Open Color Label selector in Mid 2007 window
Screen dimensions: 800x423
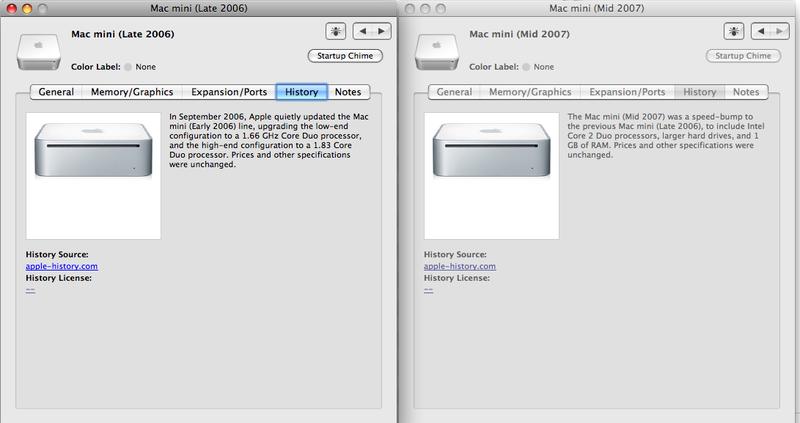click(538, 67)
